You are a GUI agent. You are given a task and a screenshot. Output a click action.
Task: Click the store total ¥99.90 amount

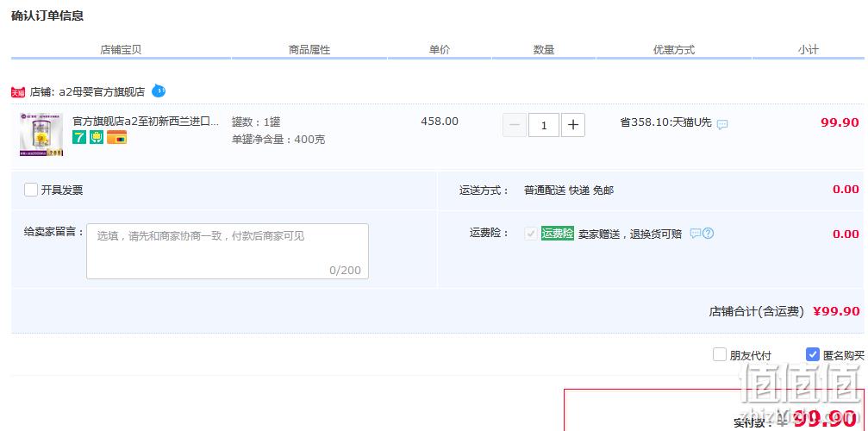pyautogui.click(x=836, y=311)
